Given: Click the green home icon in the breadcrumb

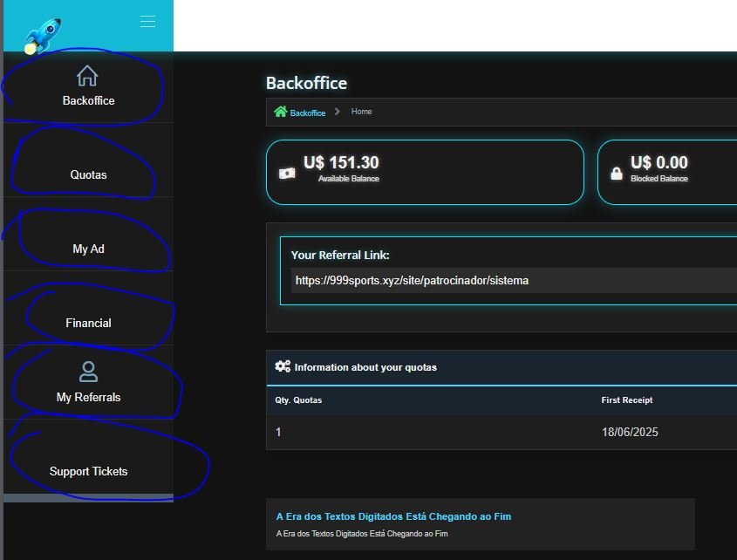Looking at the screenshot, I should pyautogui.click(x=281, y=112).
